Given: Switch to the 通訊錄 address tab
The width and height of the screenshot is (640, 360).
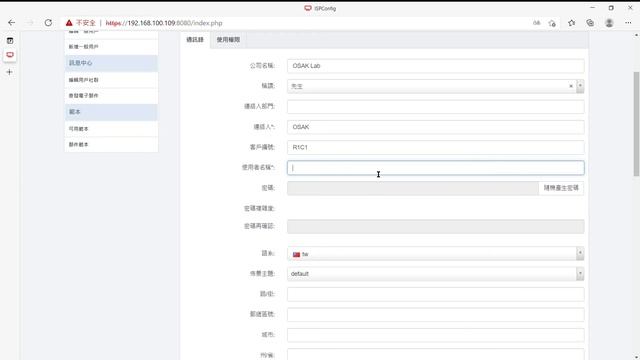Looking at the screenshot, I should [x=195, y=40].
